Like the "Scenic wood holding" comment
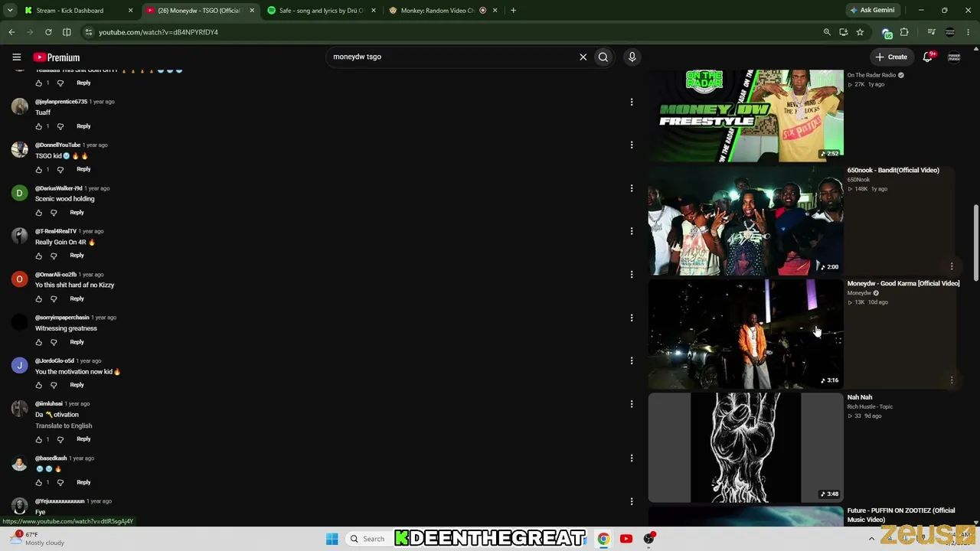Viewport: 980px width, 551px height. (39, 213)
